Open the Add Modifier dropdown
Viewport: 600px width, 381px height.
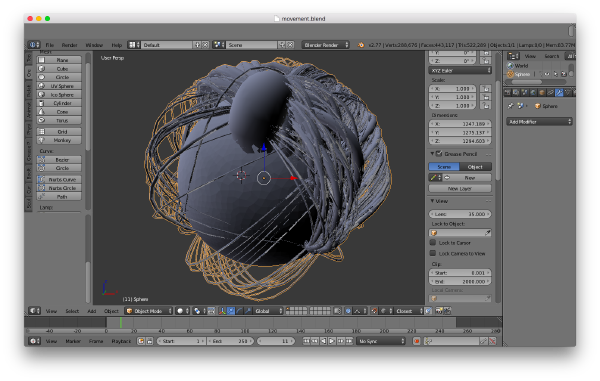tap(539, 122)
